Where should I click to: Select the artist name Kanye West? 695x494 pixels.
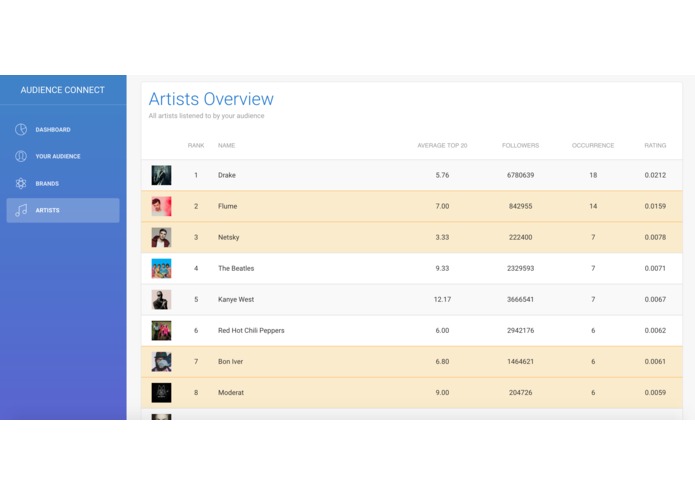(236, 300)
